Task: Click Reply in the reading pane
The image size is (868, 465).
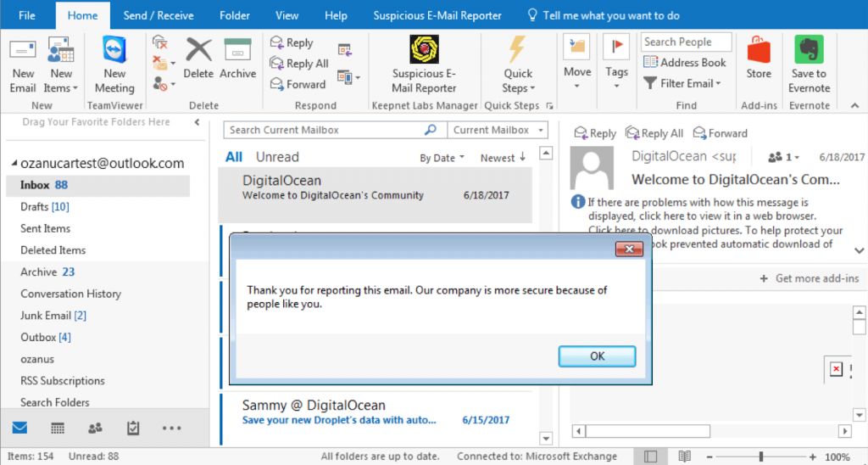Action: click(595, 133)
